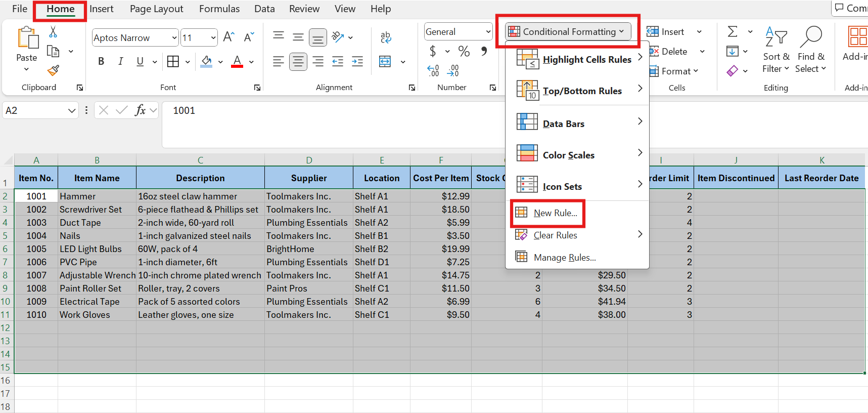Switch to the Page Layout tab
Viewport: 868px width, 413px height.
click(157, 9)
